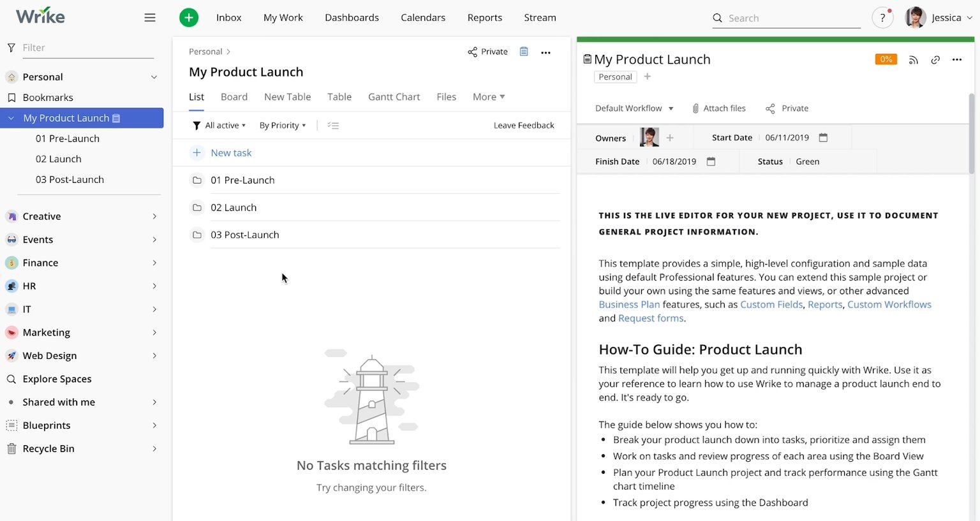Open the detail panel three-dot menu
Viewport: 980px width, 521px height.
click(957, 60)
